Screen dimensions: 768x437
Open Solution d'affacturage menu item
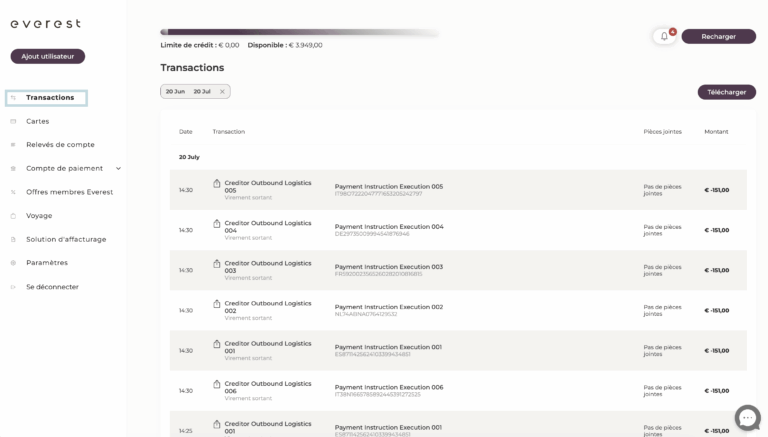pyautogui.click(x=66, y=240)
